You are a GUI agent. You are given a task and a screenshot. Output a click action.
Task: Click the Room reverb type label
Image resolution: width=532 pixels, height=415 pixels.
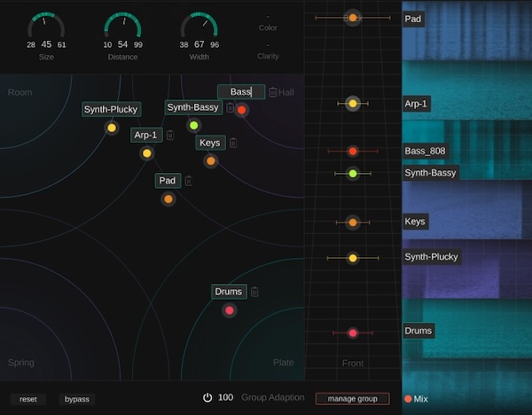click(x=20, y=92)
